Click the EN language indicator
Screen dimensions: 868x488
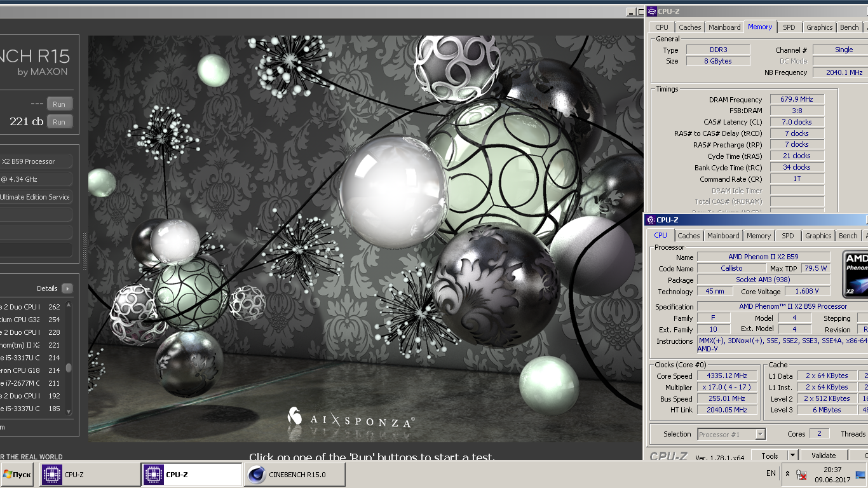click(771, 473)
